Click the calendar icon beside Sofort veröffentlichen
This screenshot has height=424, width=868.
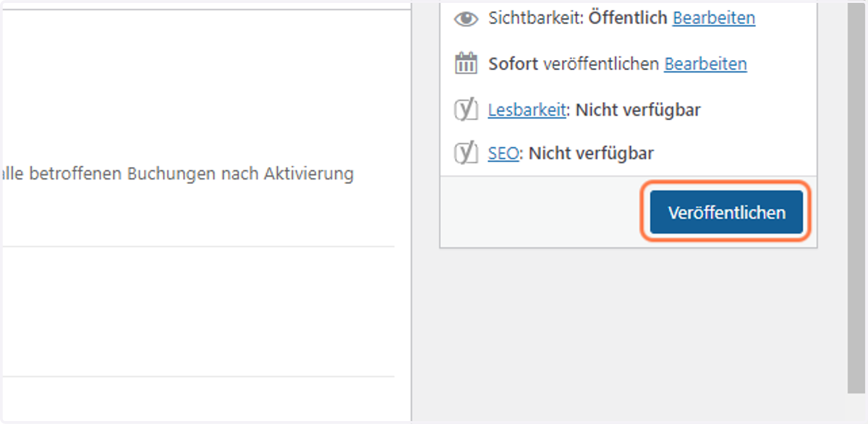(466, 64)
